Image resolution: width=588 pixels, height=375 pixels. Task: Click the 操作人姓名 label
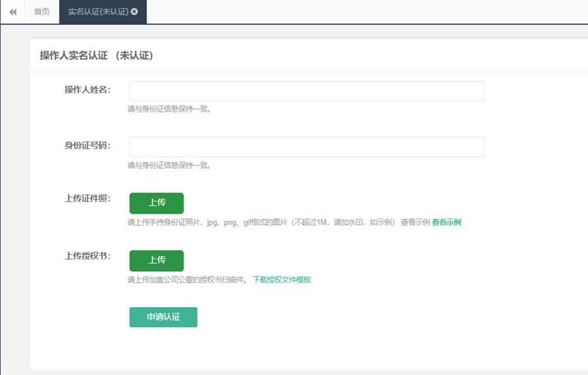88,90
